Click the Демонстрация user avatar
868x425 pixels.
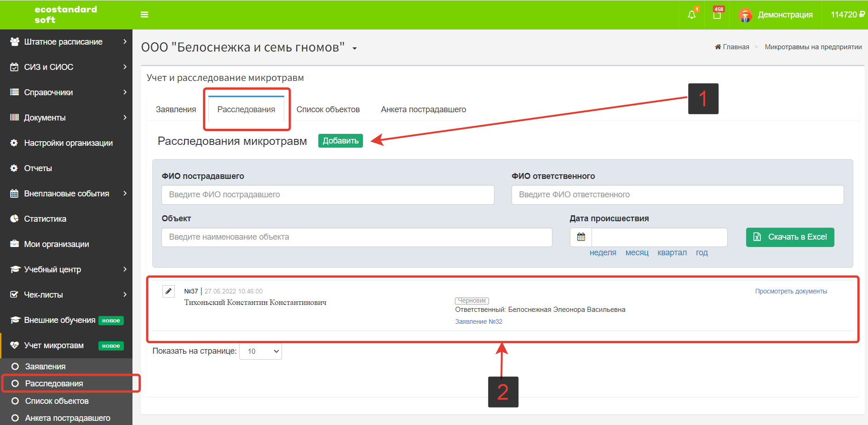pos(745,15)
